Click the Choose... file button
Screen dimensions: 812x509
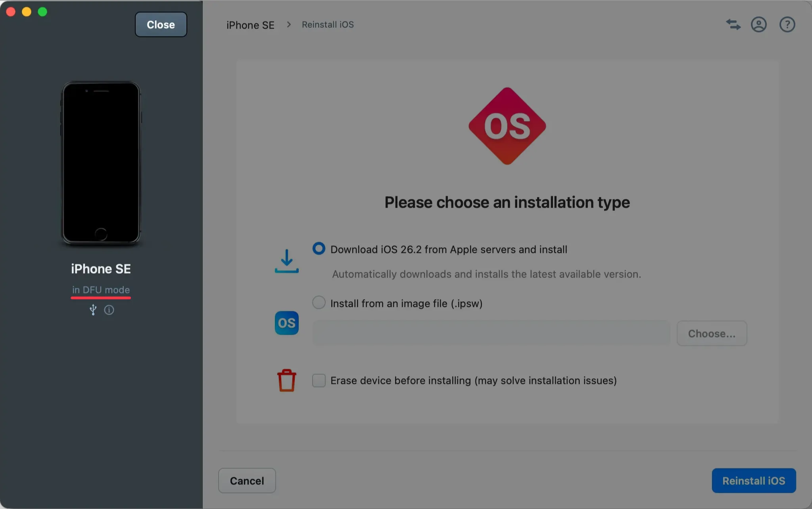click(x=711, y=334)
